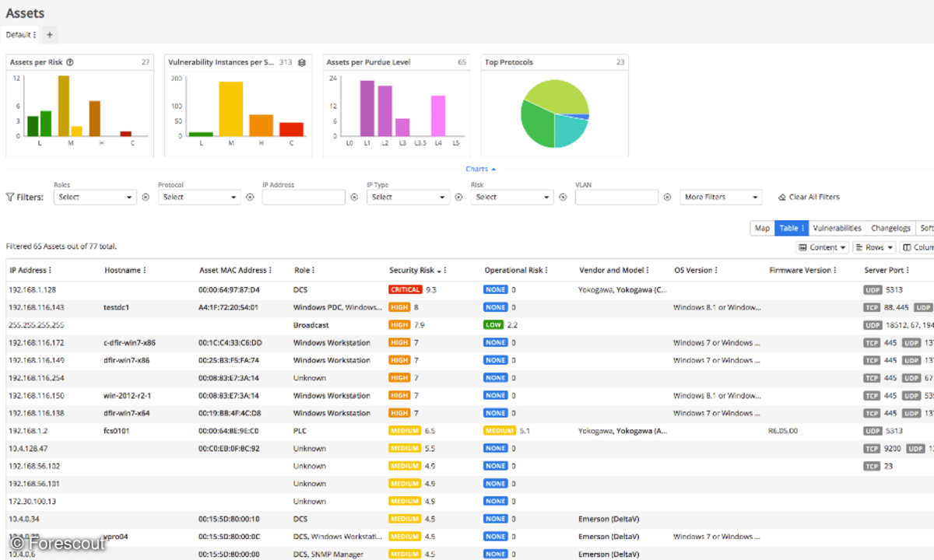Click the Security Risk column header label
The height and width of the screenshot is (560, 934).
coord(412,271)
